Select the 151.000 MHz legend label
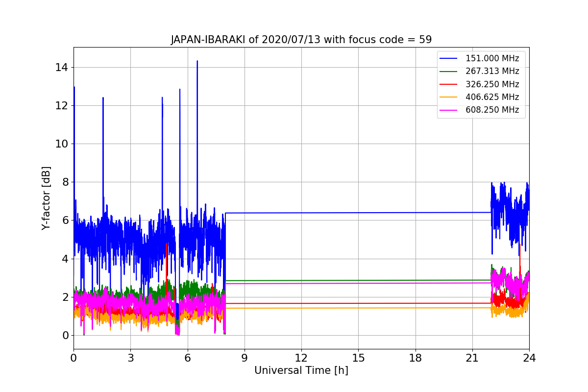Image resolution: width=588 pixels, height=392 pixels. click(492, 58)
